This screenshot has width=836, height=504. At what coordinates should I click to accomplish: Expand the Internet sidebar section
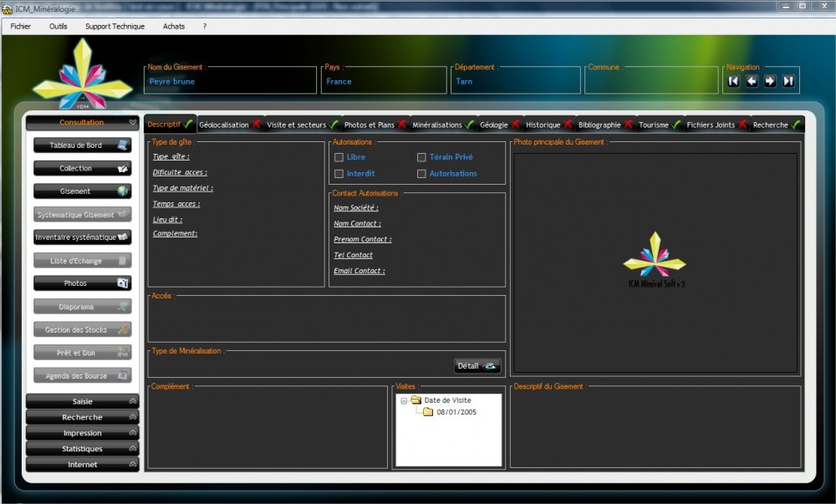83,465
